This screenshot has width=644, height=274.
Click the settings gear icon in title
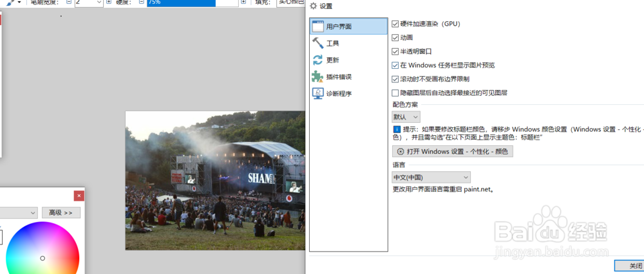[x=314, y=6]
